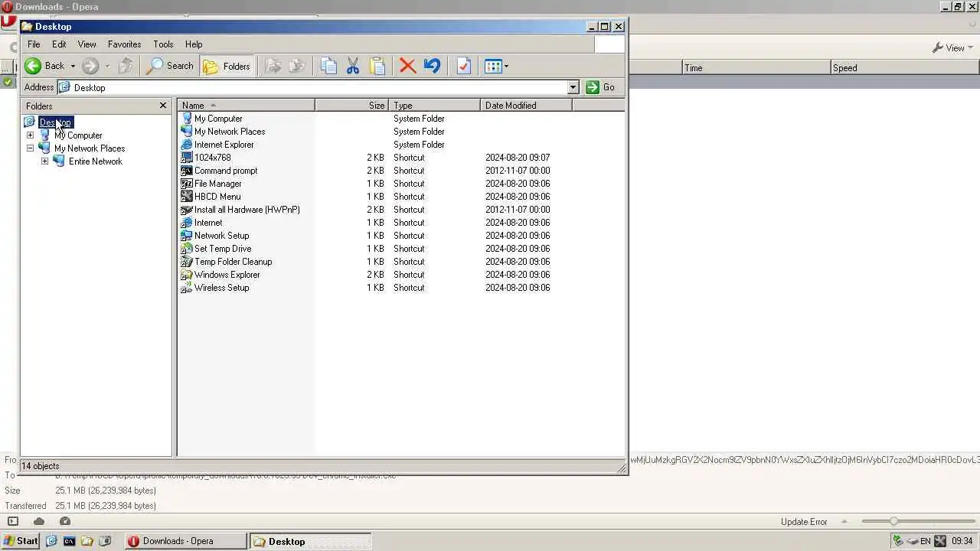Collapse My Network Places tree node
This screenshot has width=980, height=551.
pyautogui.click(x=30, y=148)
